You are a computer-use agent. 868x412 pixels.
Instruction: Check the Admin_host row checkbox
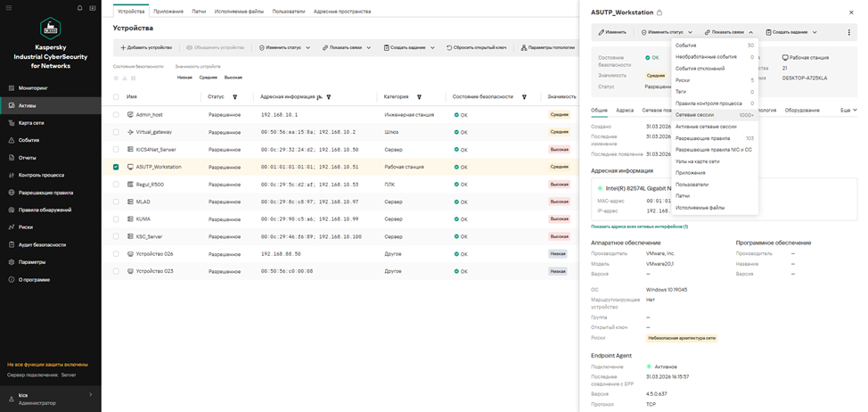[x=116, y=115]
